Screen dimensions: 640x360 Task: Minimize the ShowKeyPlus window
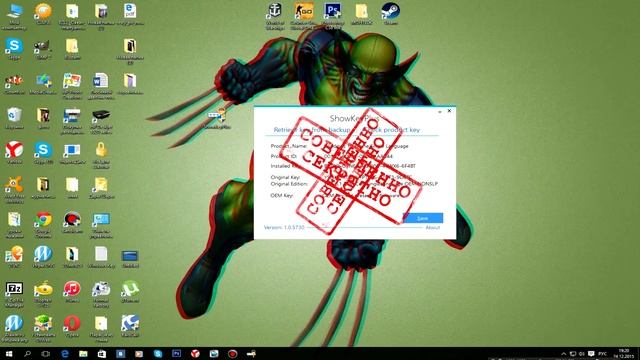(x=440, y=111)
